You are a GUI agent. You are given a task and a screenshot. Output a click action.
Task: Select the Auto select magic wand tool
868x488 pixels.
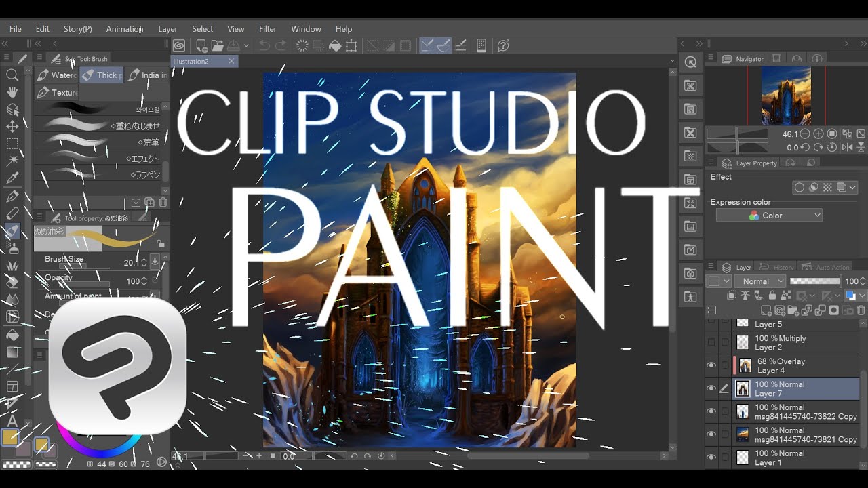12,161
